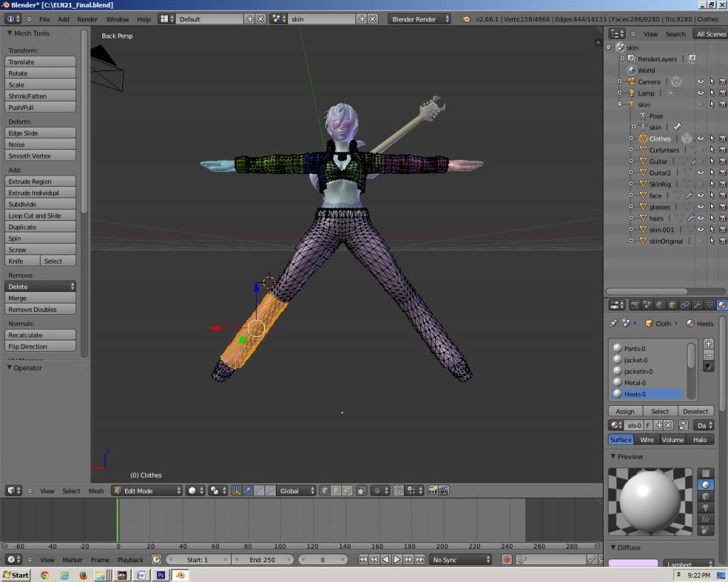Click the add material slot plus icon

[x=708, y=344]
